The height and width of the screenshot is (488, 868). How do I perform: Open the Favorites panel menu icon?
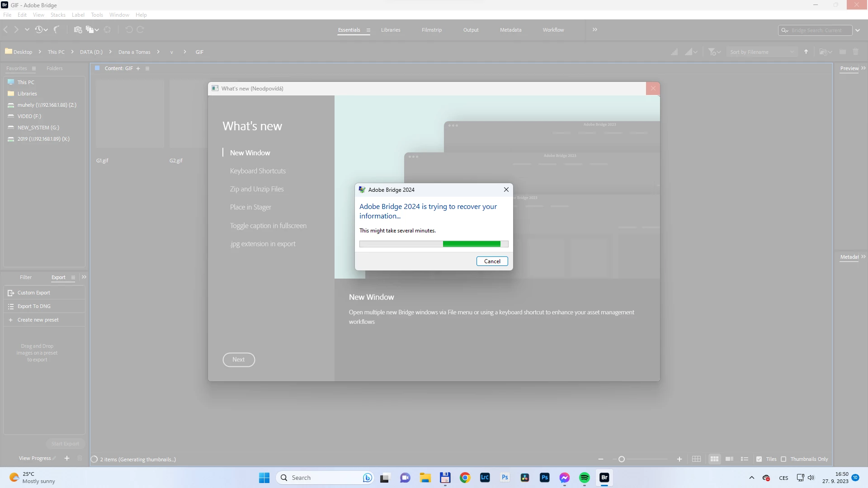(33, 69)
